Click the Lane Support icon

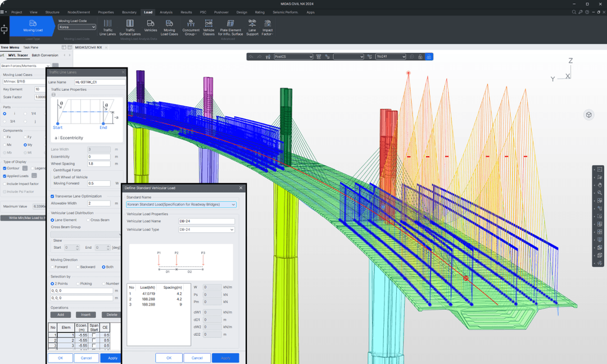tap(252, 28)
